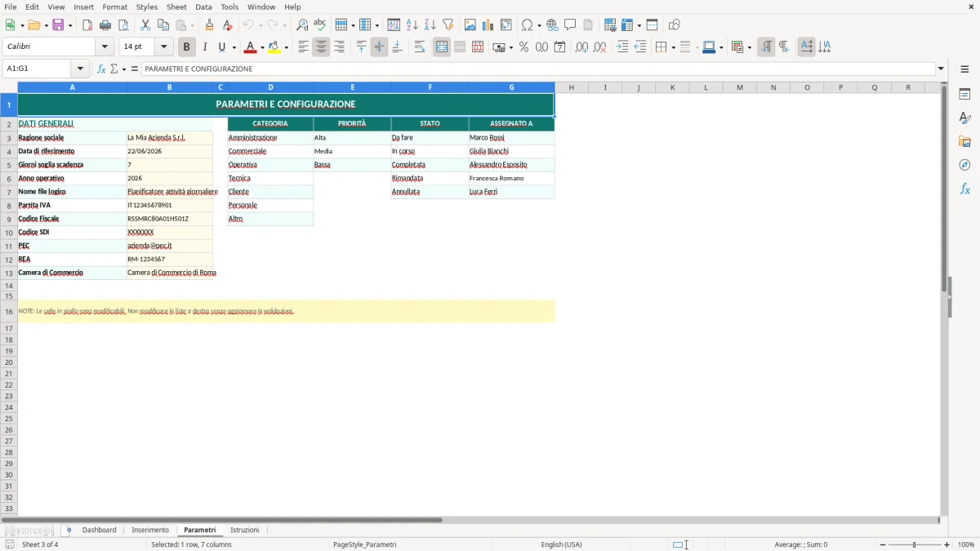Toggle Italic formatting
The height and width of the screenshot is (551, 980).
[205, 47]
